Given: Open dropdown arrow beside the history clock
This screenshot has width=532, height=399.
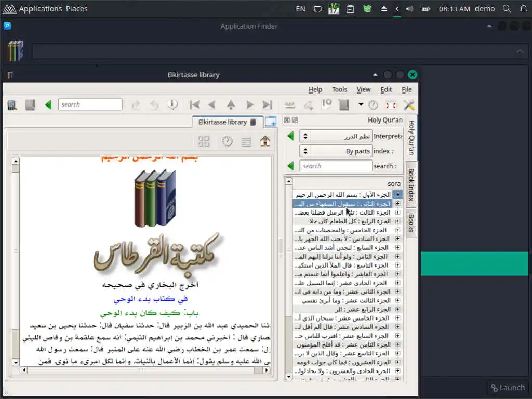Looking at the screenshot, I should 361,104.
